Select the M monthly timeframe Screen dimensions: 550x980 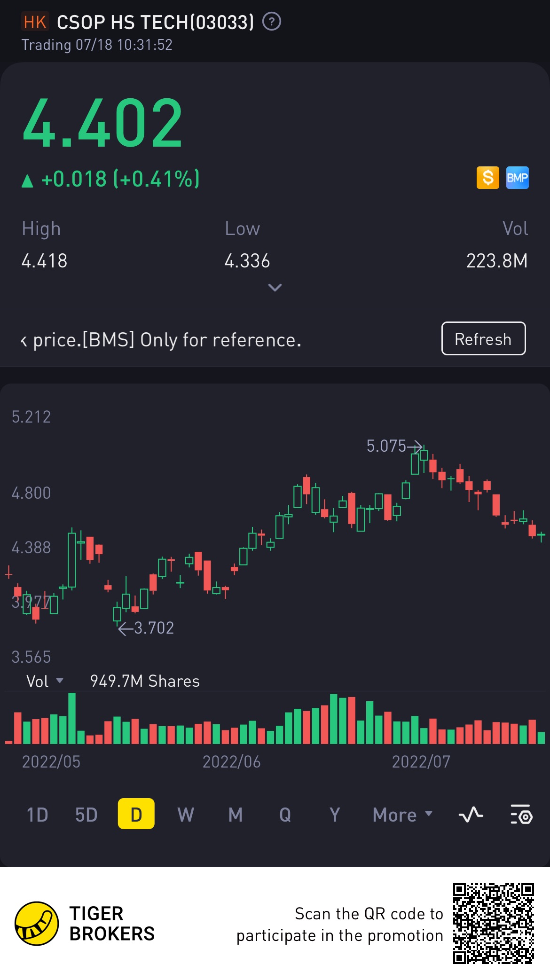point(236,815)
